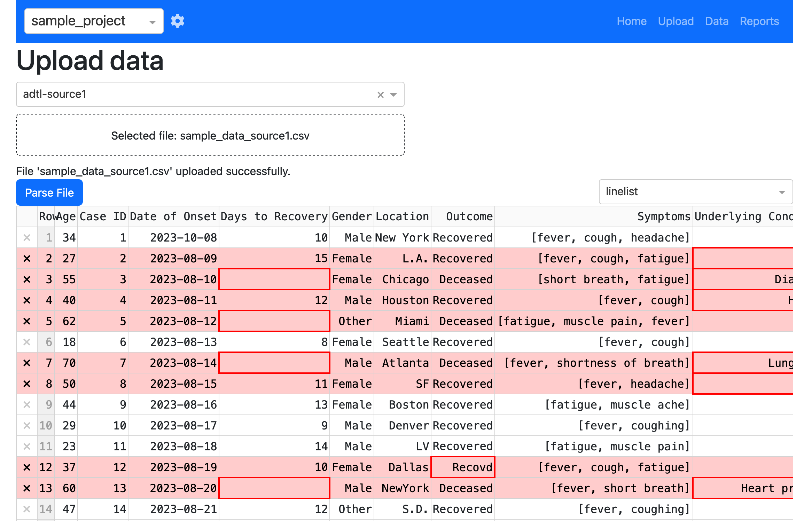Image resolution: width=812 pixels, height=521 pixels.
Task: Select empty Days to Recovery cell in row 5
Action: (x=274, y=321)
